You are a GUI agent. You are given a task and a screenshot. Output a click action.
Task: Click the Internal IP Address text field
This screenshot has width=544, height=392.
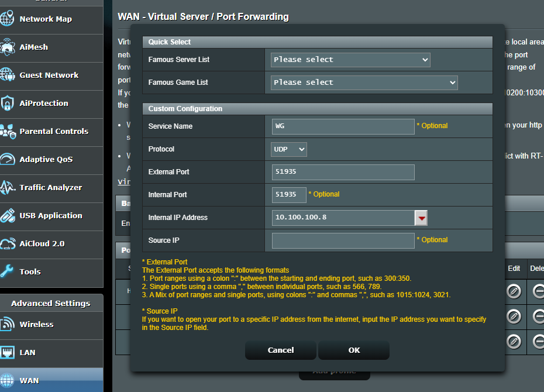(343, 218)
